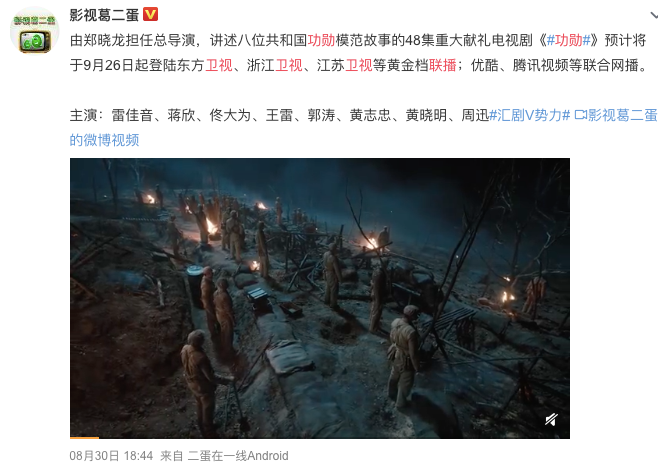
Task: Click the video icon before 影视葛二蛋的微博视频
Action: tap(580, 115)
